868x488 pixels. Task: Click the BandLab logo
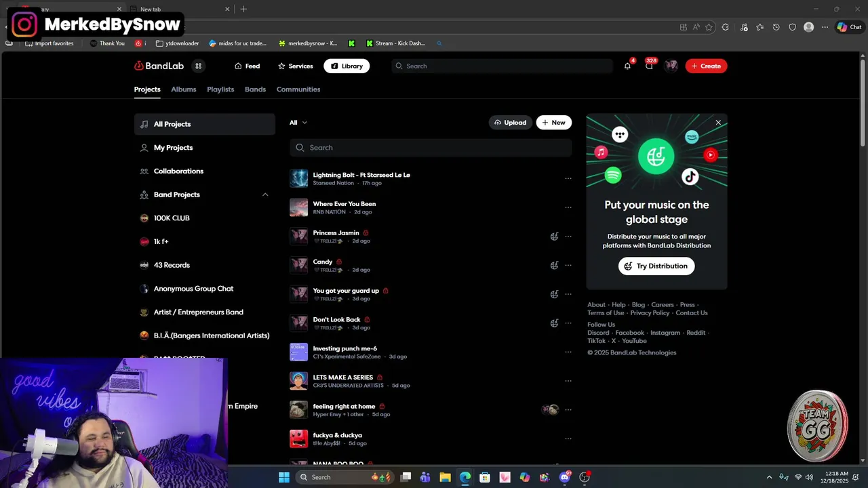[159, 66]
